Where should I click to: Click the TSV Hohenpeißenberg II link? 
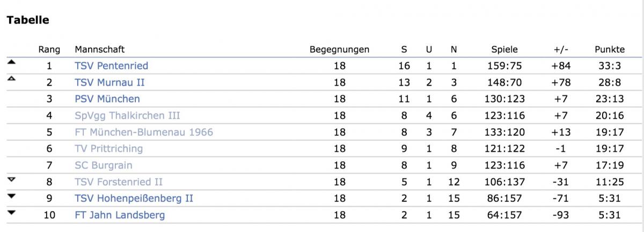tap(134, 199)
